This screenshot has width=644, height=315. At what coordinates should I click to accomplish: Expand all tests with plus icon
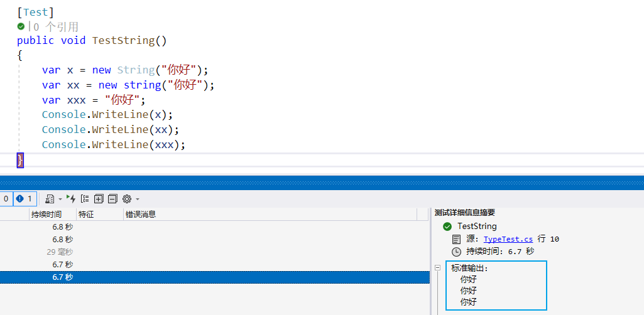99,199
